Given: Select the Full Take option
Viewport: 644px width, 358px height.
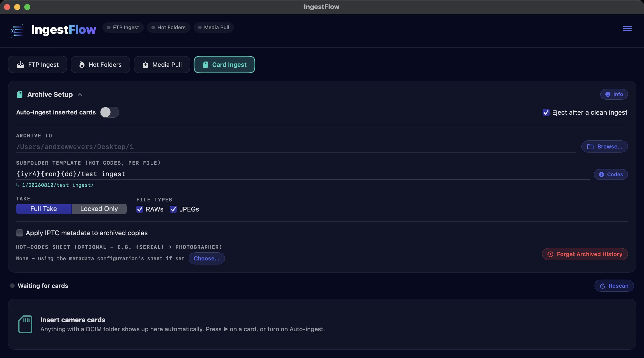Looking at the screenshot, I should (44, 209).
